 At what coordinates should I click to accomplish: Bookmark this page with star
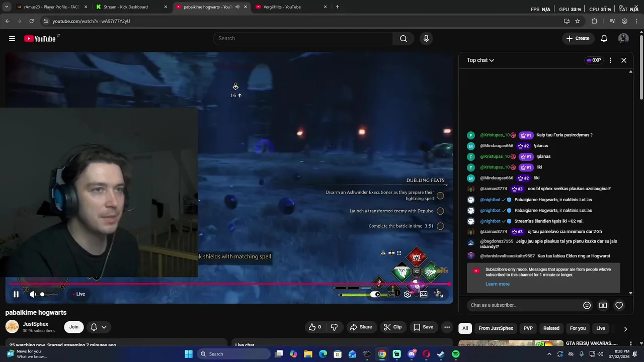pyautogui.click(x=578, y=21)
